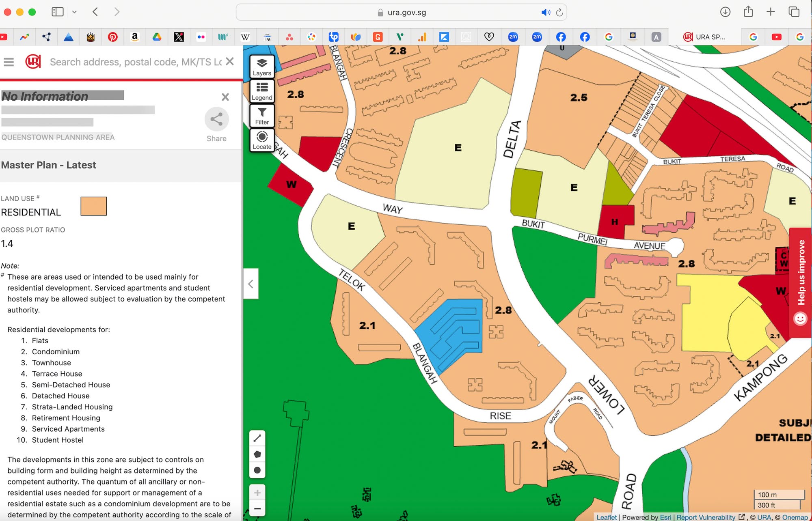Open the map Legend panel
The image size is (812, 521).
click(262, 91)
